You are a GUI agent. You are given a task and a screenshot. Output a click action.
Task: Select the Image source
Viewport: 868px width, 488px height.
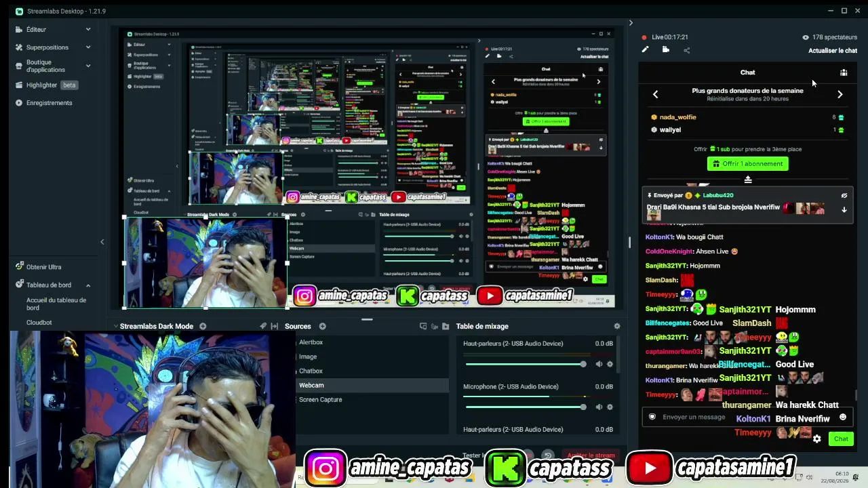tap(372, 357)
